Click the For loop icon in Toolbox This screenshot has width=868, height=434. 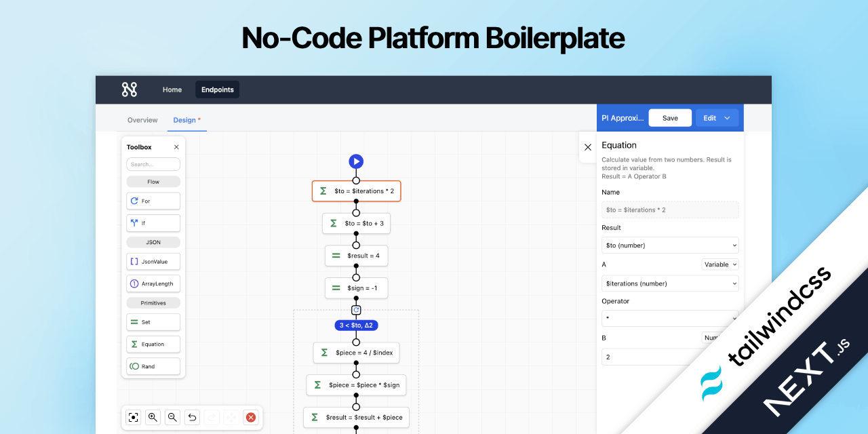pyautogui.click(x=134, y=201)
